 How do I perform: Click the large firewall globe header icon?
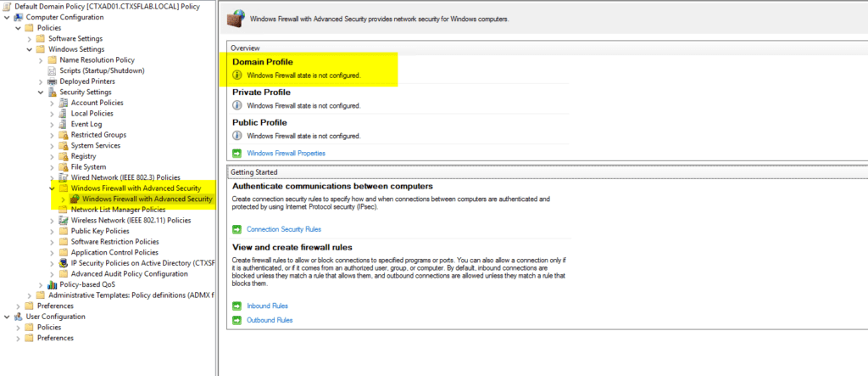pyautogui.click(x=237, y=18)
